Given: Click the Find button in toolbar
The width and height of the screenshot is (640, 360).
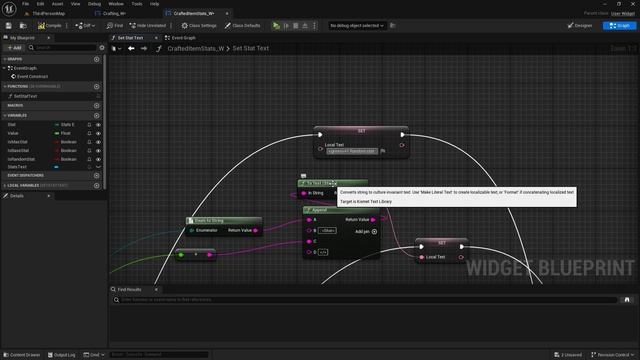Looking at the screenshot, I should point(114,26).
